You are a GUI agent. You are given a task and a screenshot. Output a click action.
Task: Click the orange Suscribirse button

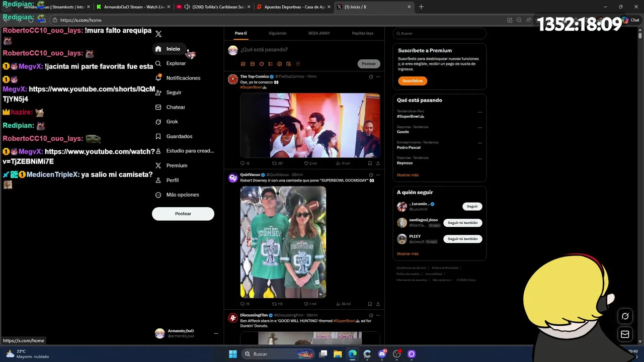(x=412, y=81)
